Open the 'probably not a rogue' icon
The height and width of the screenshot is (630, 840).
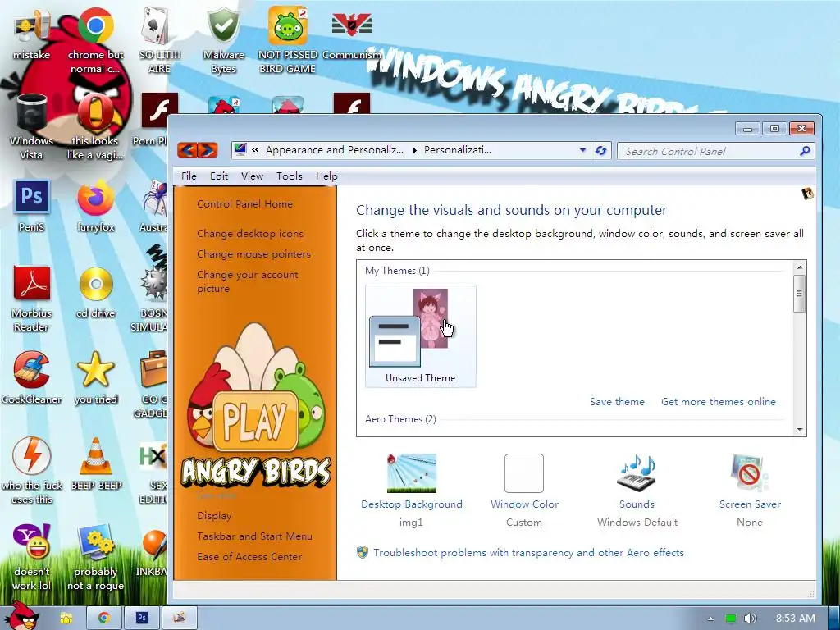coord(95,557)
